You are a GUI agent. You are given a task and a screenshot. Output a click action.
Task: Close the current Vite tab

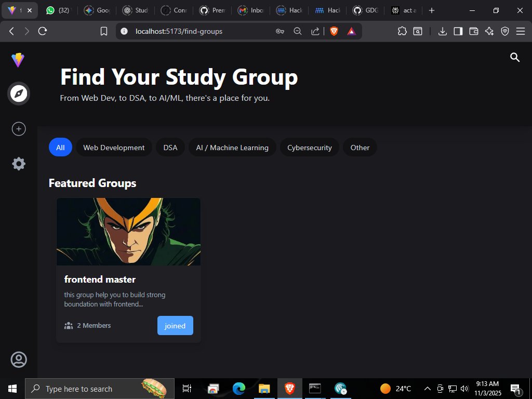click(30, 10)
